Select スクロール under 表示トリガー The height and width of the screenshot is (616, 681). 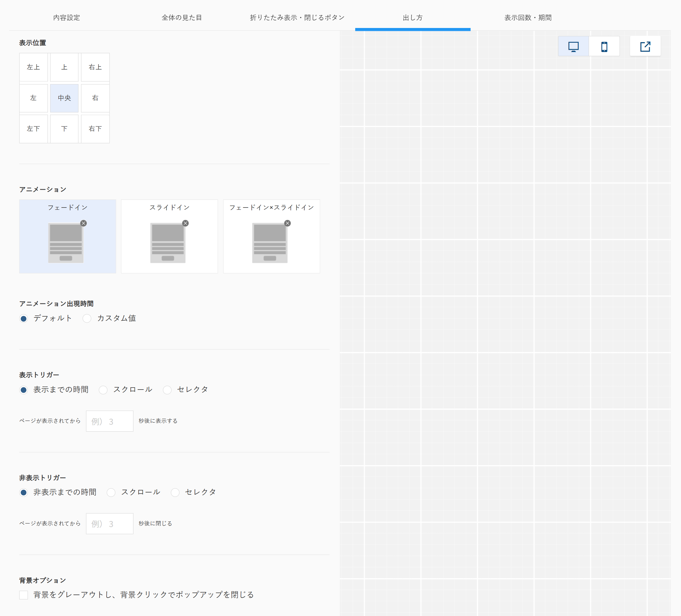pyautogui.click(x=104, y=390)
